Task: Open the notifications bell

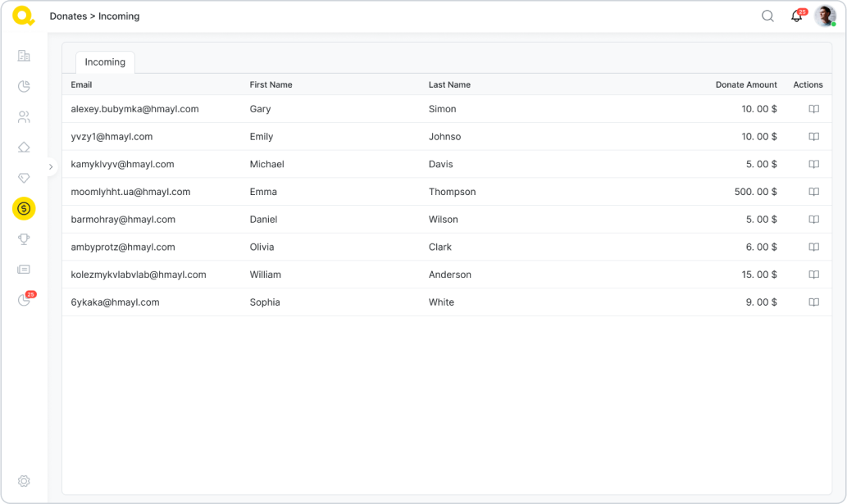Action: (x=796, y=16)
